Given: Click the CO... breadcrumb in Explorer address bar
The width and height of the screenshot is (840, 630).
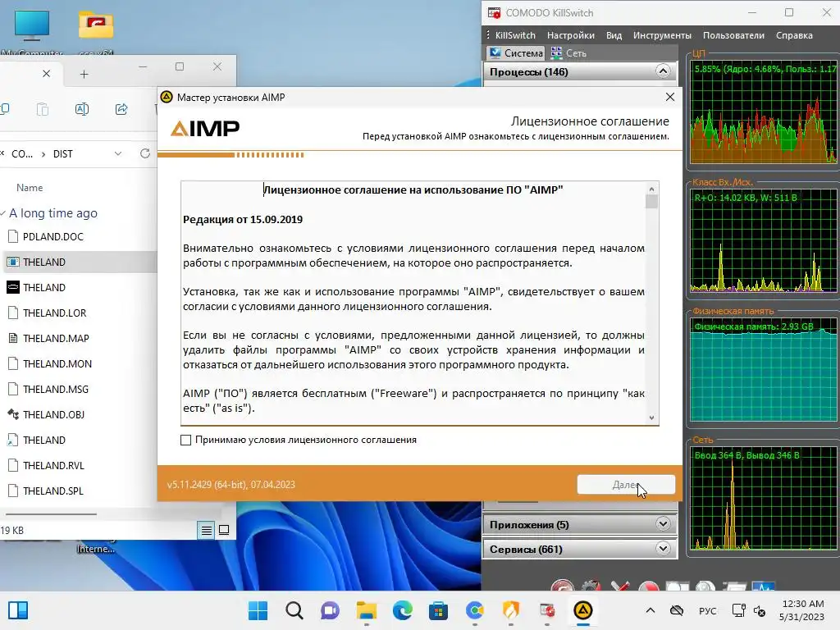Looking at the screenshot, I should [22, 154].
